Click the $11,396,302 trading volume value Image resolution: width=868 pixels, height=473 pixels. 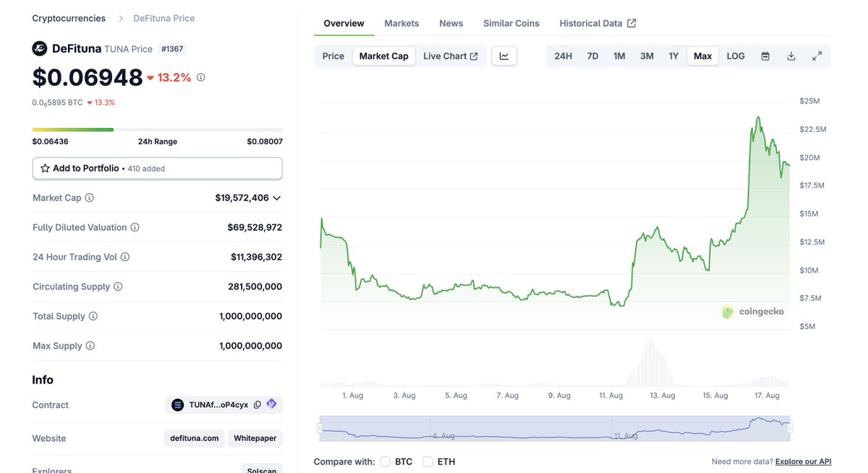256,257
